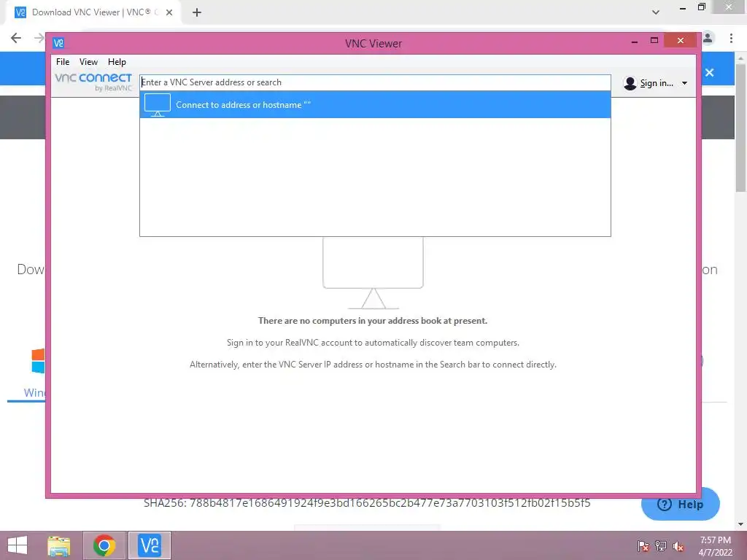Click the large empty-address-book monitor illustration

click(373, 273)
